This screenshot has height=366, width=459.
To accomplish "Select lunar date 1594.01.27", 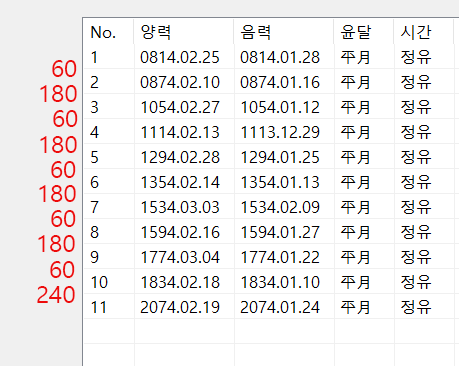I will (280, 232).
